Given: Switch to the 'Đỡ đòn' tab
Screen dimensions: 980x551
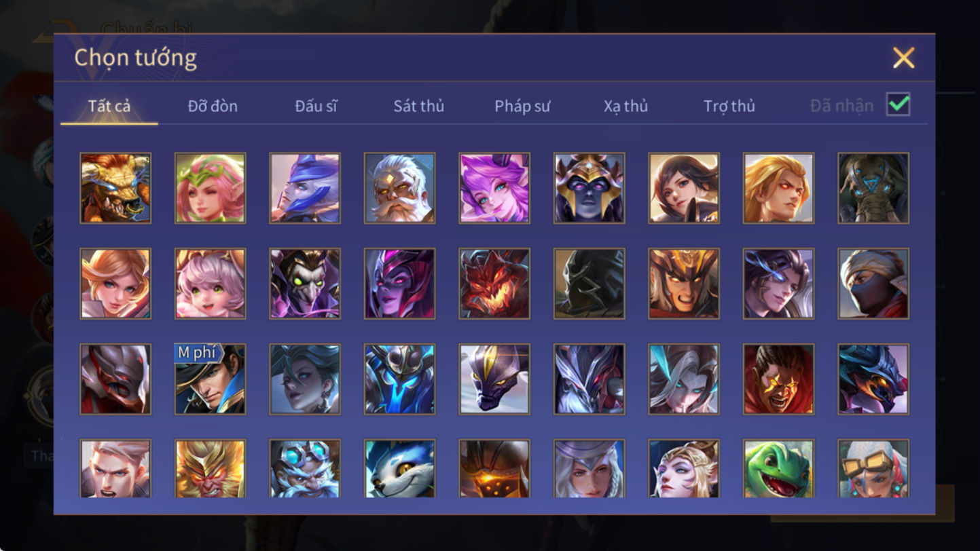Looking at the screenshot, I should [x=213, y=106].
